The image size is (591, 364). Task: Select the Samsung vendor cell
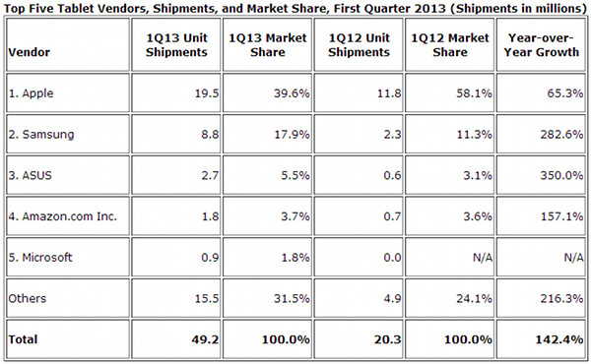pyautogui.click(x=68, y=134)
